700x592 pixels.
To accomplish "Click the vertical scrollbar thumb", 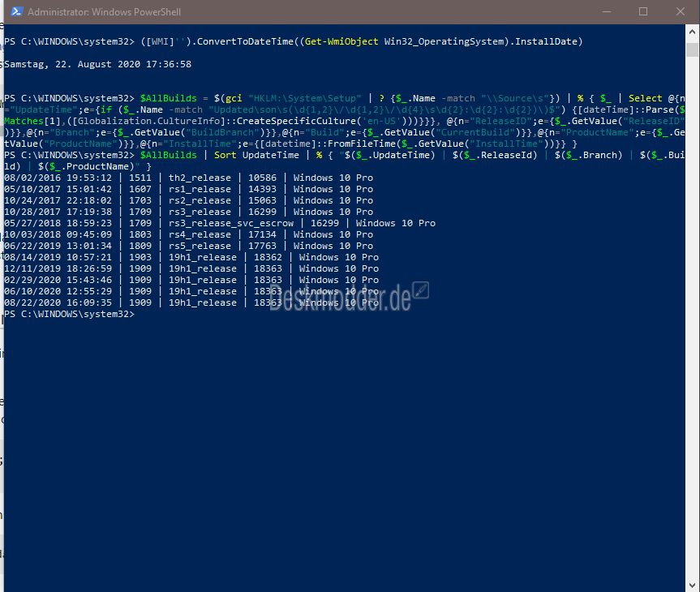I will tap(693, 49).
